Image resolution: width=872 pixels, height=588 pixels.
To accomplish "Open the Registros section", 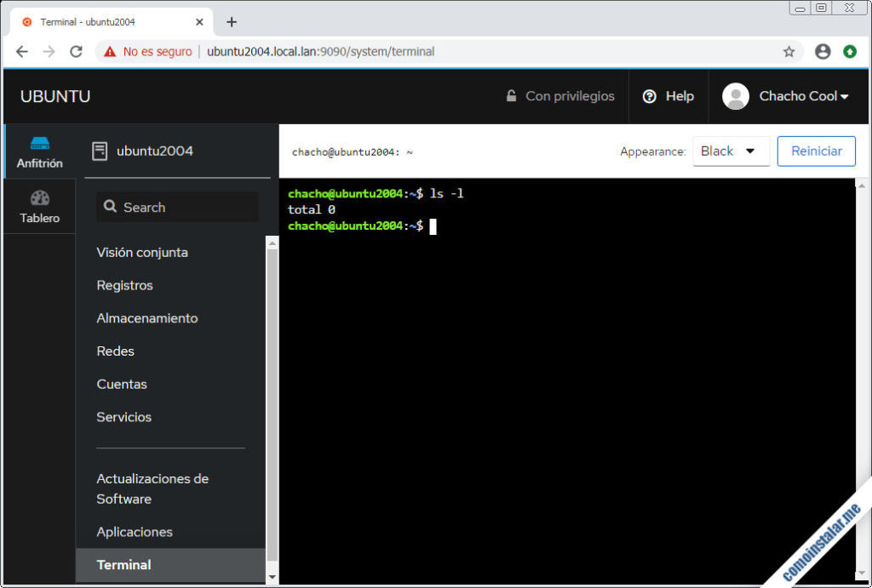I will click(x=124, y=285).
